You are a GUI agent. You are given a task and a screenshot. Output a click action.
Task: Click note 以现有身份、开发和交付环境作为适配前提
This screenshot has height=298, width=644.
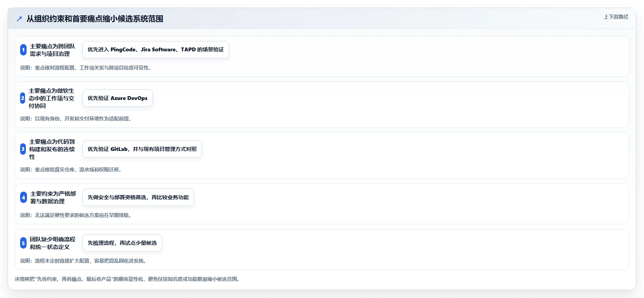[x=77, y=119]
